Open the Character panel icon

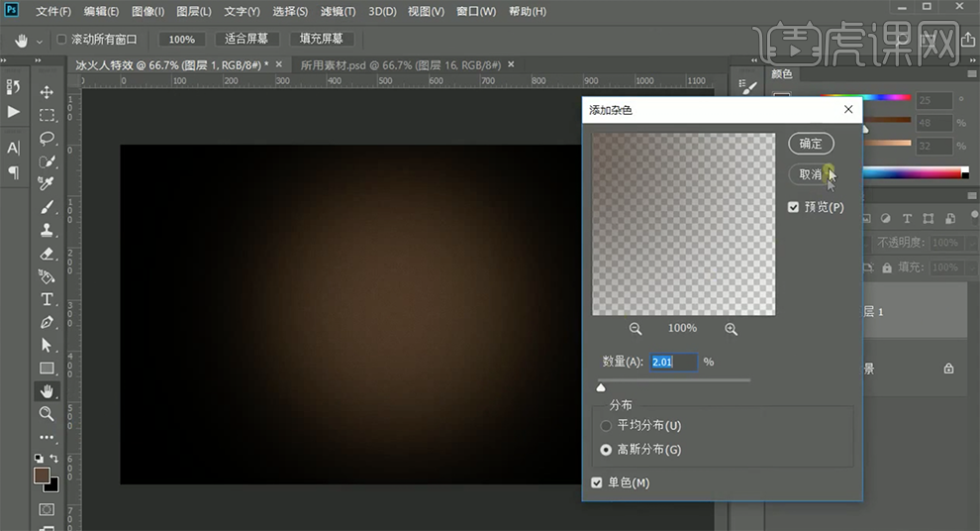click(13, 149)
